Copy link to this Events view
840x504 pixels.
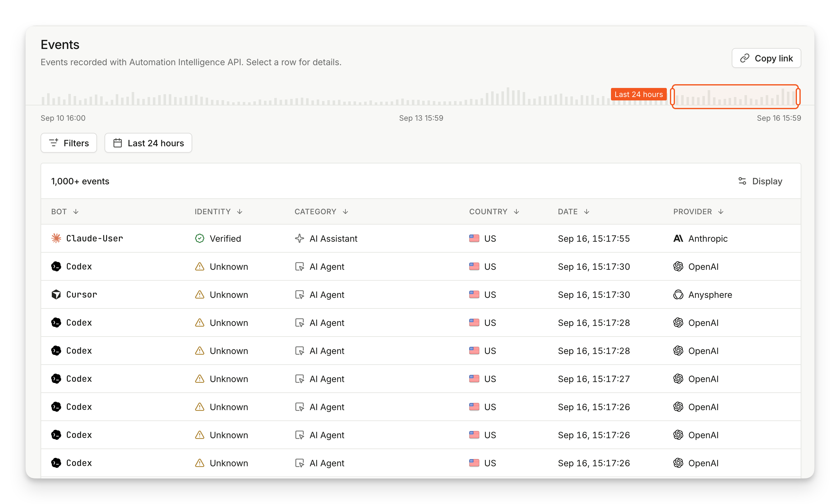pos(766,58)
